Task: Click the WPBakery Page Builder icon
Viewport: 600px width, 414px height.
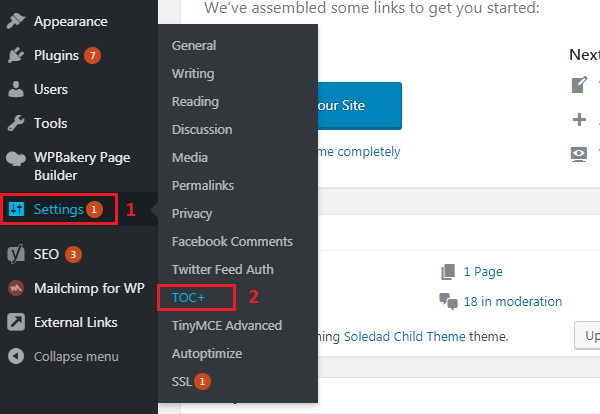Action: tap(15, 158)
